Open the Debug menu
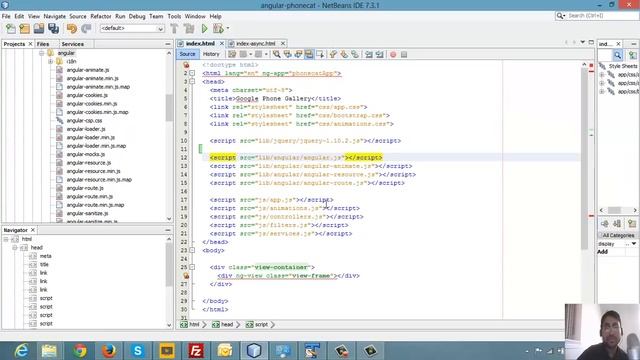The height and width of the screenshot is (360, 640). tap(137, 16)
